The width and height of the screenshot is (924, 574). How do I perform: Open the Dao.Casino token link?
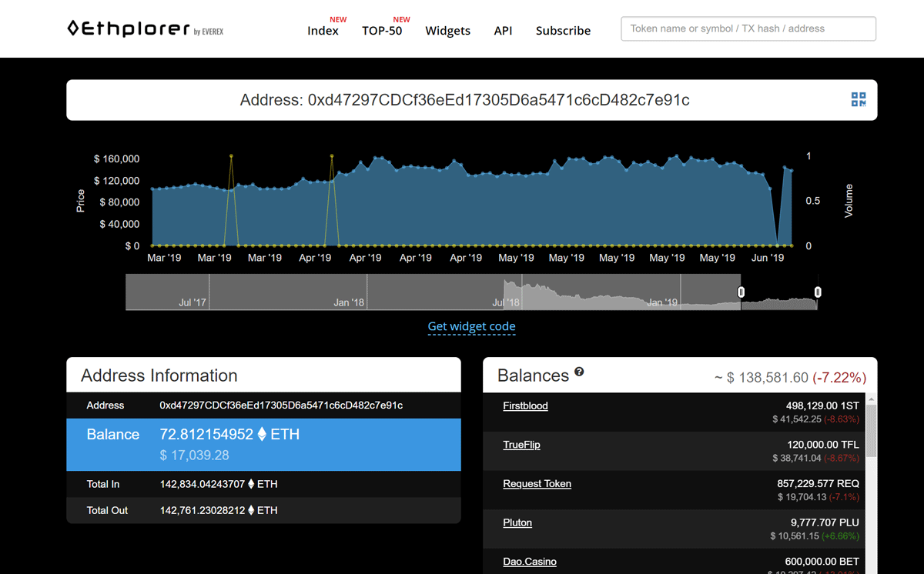[530, 562]
